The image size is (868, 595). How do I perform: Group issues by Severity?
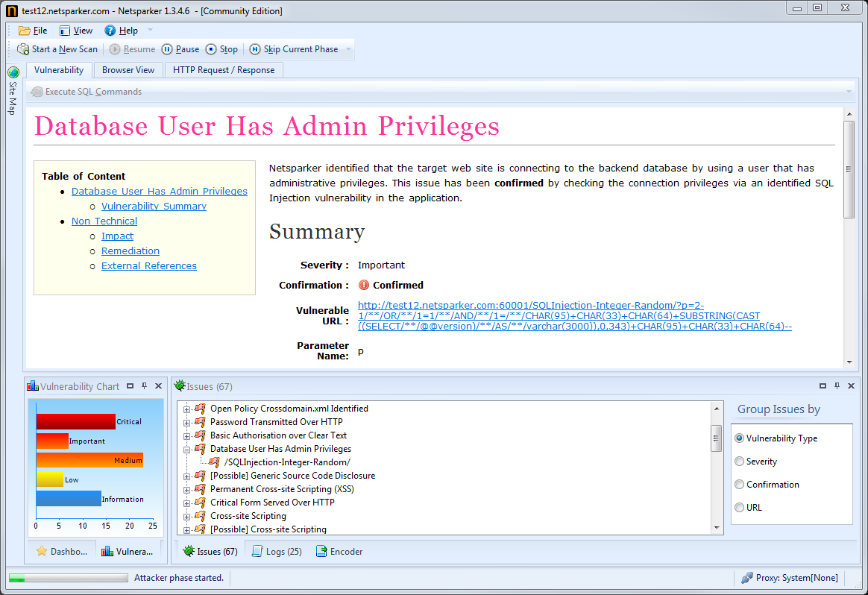755,462
